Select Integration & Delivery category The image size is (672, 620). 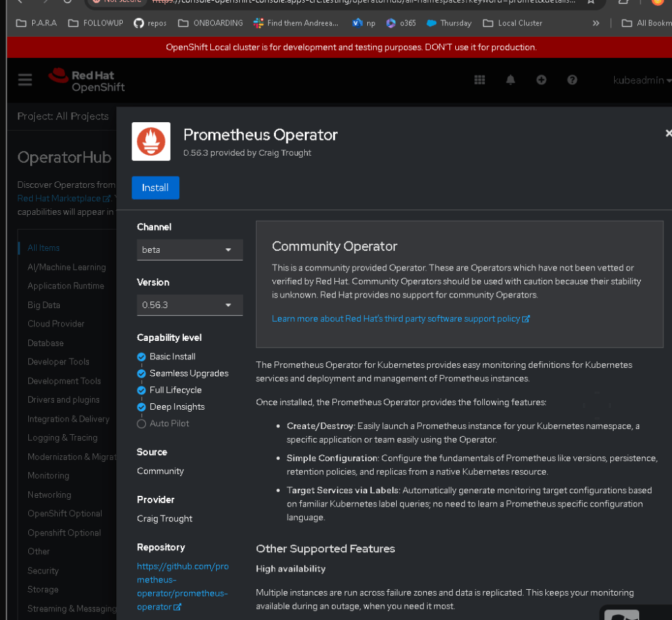68,419
